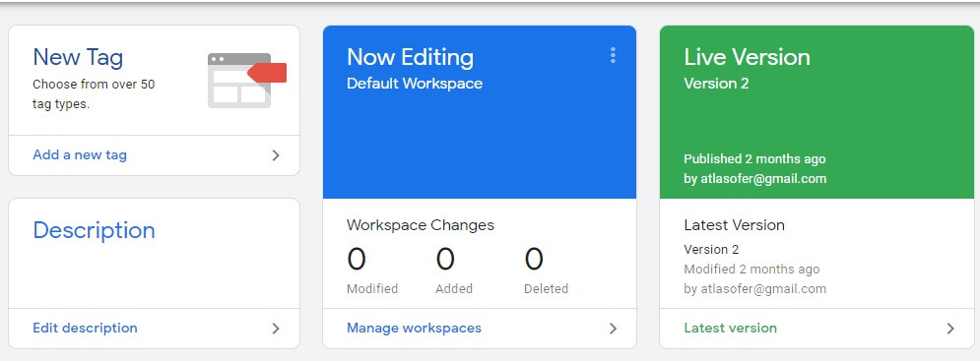Click the chevron beside Edit description

(x=276, y=329)
